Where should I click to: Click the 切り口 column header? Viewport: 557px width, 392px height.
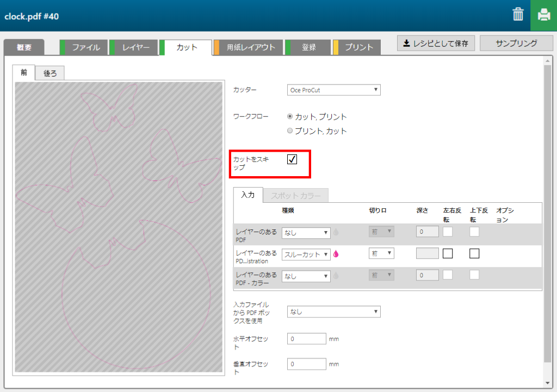pyautogui.click(x=377, y=210)
